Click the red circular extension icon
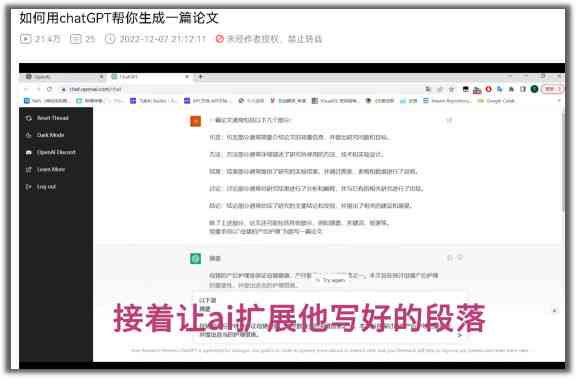This screenshot has height=379, width=577. click(488, 89)
